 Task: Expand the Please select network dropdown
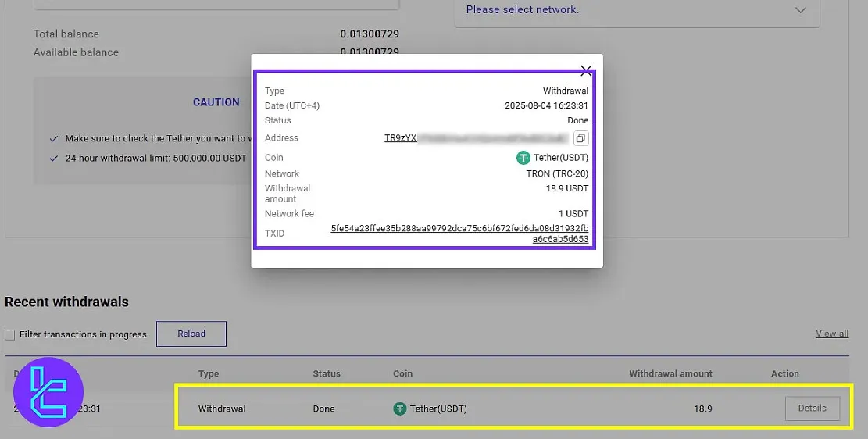point(638,10)
